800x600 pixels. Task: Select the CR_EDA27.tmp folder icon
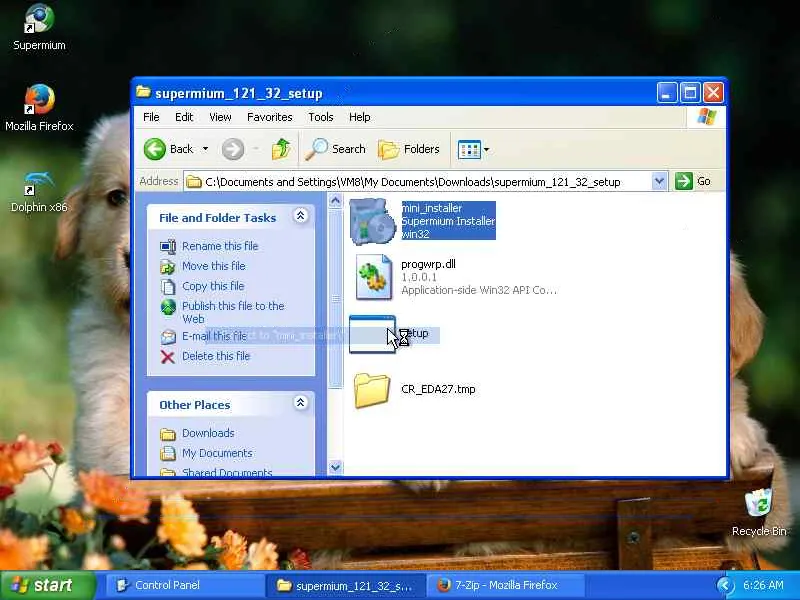[x=372, y=391]
